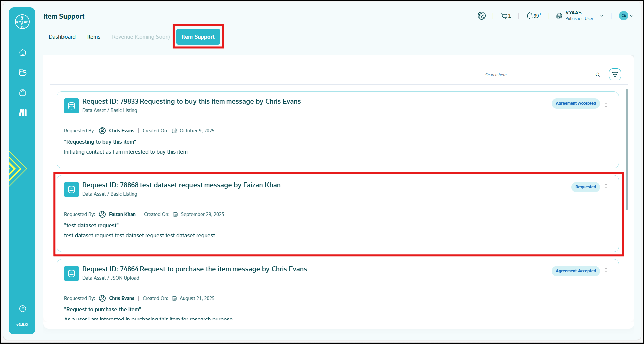This screenshot has height=344, width=644.
Task: Open Request ID 78868 title by Faizan Khan
Action: pos(181,185)
